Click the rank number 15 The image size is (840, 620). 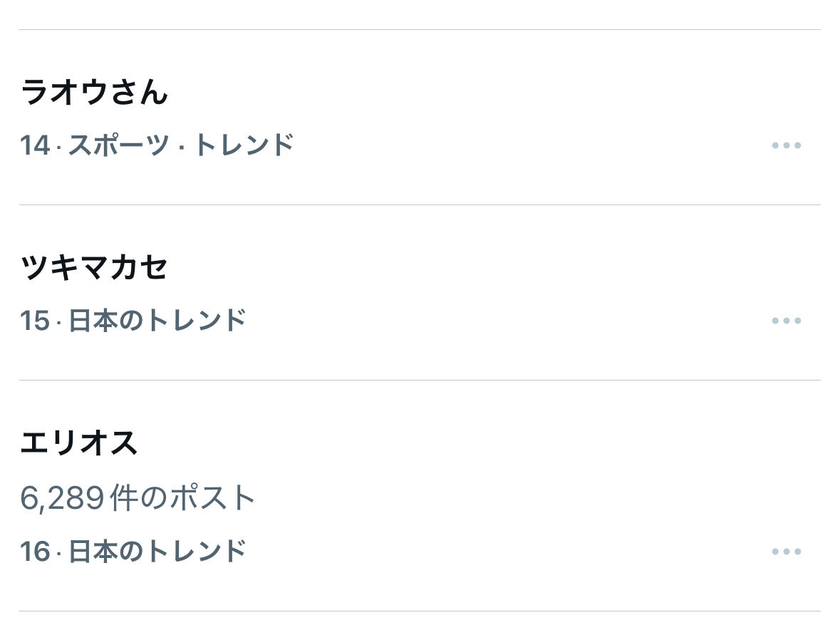[35, 321]
